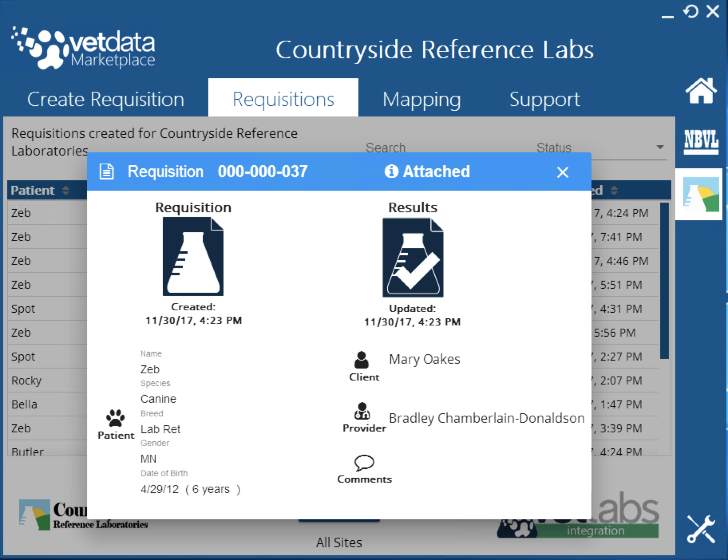The height and width of the screenshot is (560, 728).
Task: Click the Countryside Reference Laboratories logo
Action: (x=84, y=515)
